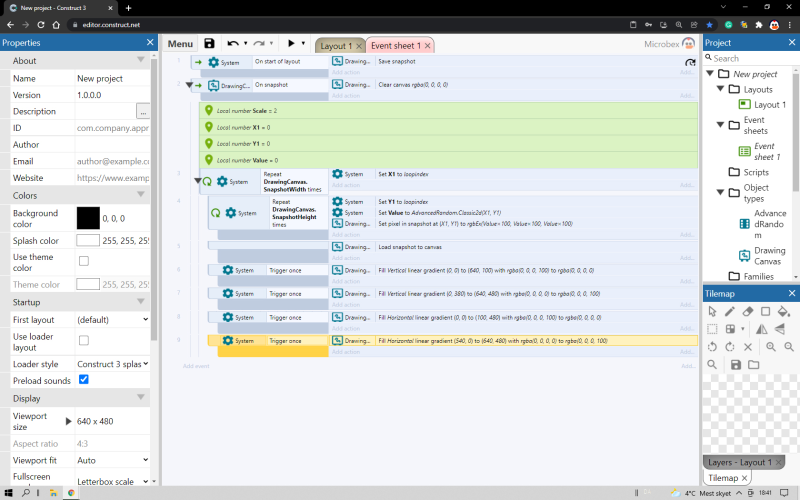Save the project using the toolbar floppy icon

point(209,43)
